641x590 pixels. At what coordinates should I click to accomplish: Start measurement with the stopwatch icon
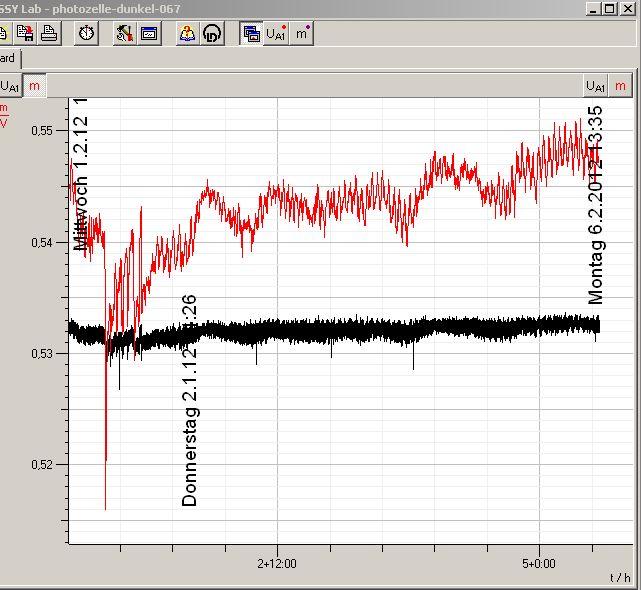point(86,33)
